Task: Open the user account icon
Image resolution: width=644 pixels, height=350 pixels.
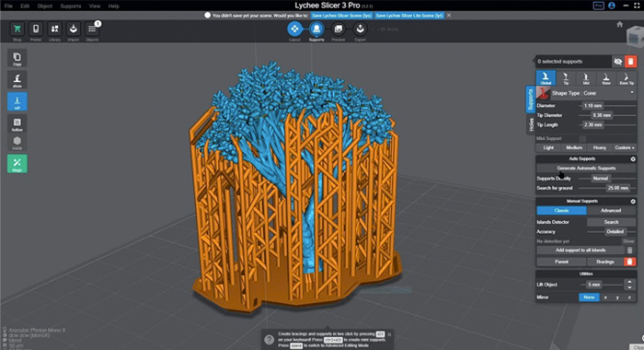Action: pos(612,6)
